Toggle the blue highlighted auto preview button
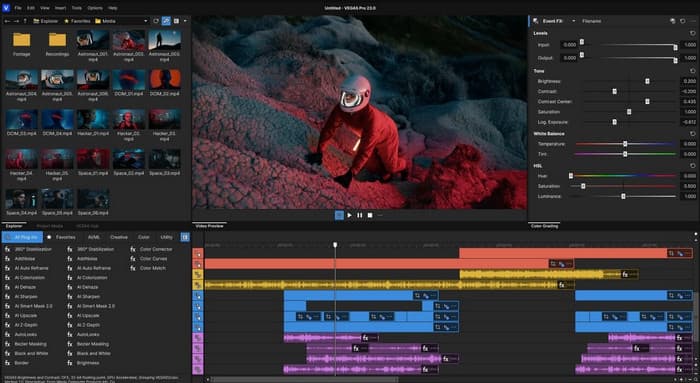The width and height of the screenshot is (700, 383). click(166, 21)
